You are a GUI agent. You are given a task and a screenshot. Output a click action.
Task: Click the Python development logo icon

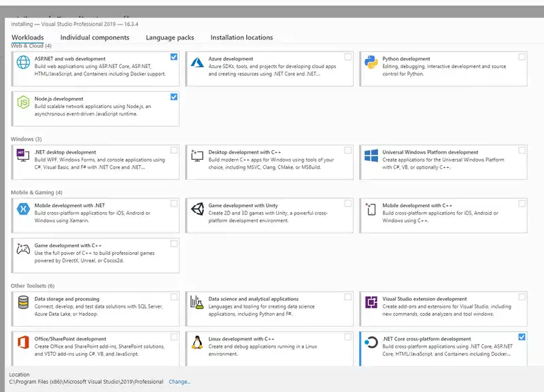(371, 63)
